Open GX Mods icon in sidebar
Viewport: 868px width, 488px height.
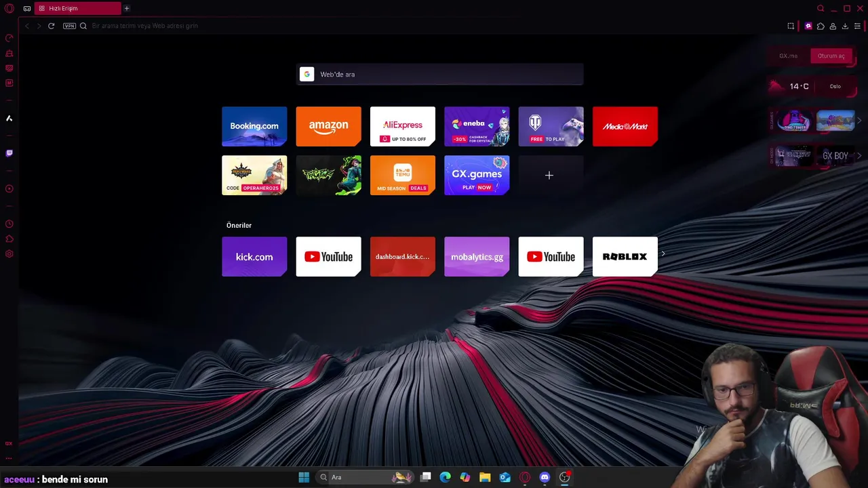coord(9,83)
